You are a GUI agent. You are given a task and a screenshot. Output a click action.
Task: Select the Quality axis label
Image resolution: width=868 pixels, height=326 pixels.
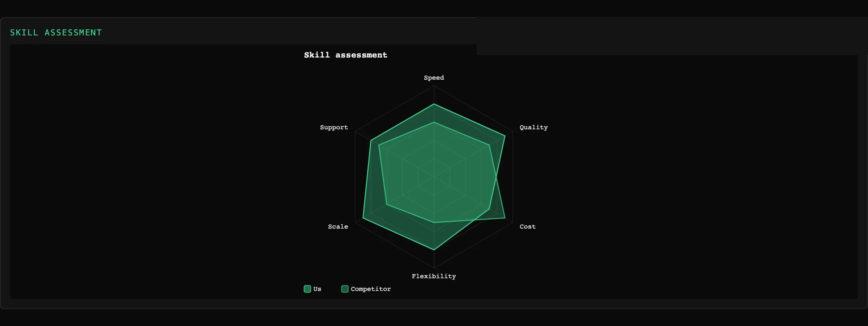tap(534, 128)
